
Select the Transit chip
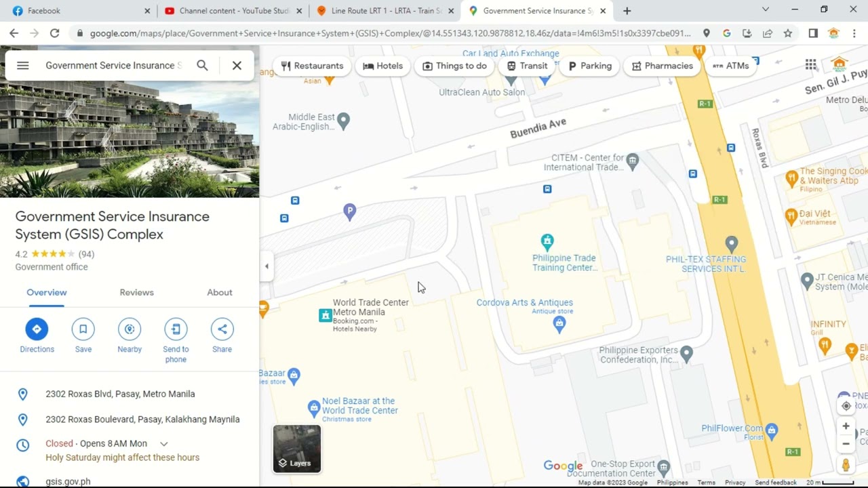[x=527, y=66]
